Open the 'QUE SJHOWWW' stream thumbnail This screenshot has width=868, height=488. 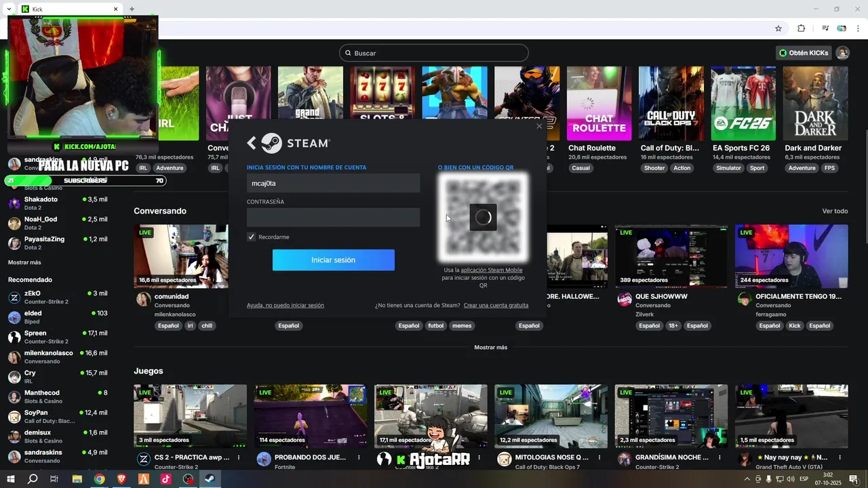[671, 256]
